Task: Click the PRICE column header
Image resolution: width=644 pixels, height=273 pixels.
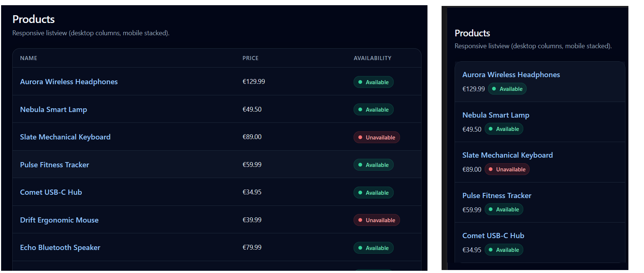Action: (250, 58)
